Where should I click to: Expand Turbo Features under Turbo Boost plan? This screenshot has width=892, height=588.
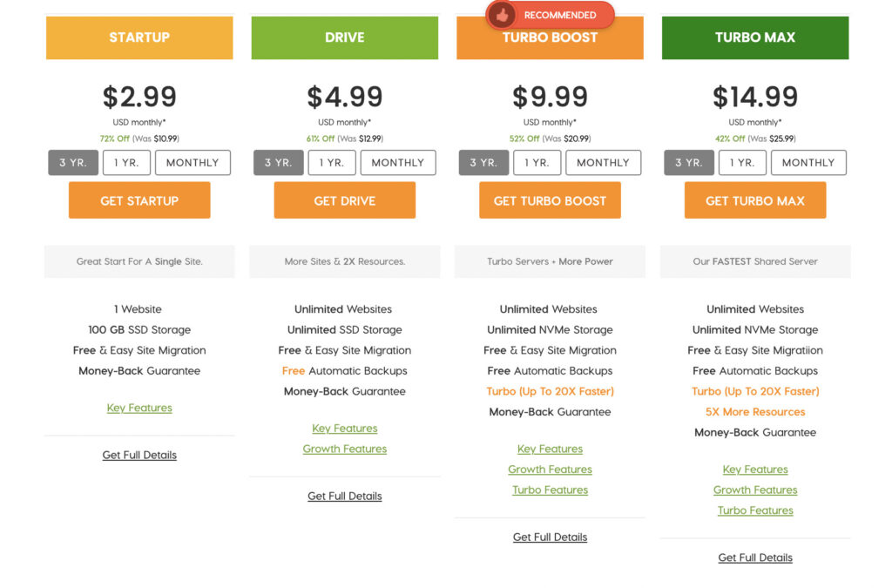551,490
